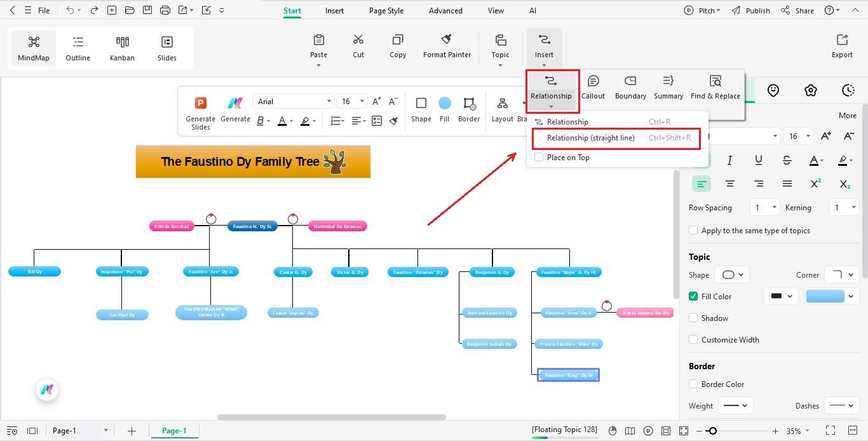Open the Advanced tab
This screenshot has width=868, height=441.
tap(445, 11)
